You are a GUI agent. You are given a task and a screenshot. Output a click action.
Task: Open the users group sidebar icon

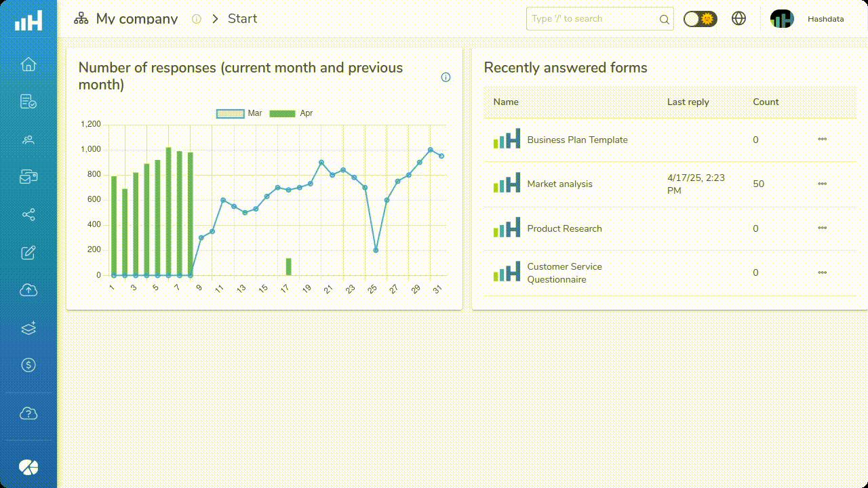[x=28, y=140]
